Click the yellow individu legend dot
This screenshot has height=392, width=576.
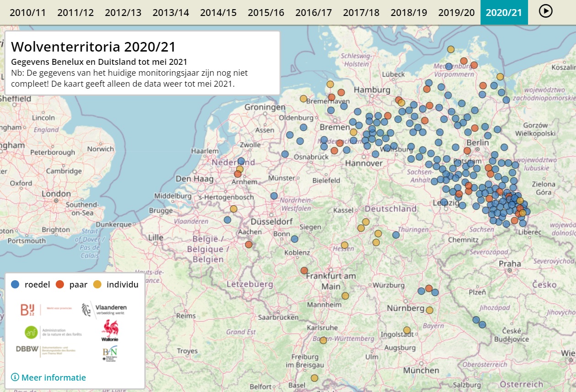(x=97, y=285)
